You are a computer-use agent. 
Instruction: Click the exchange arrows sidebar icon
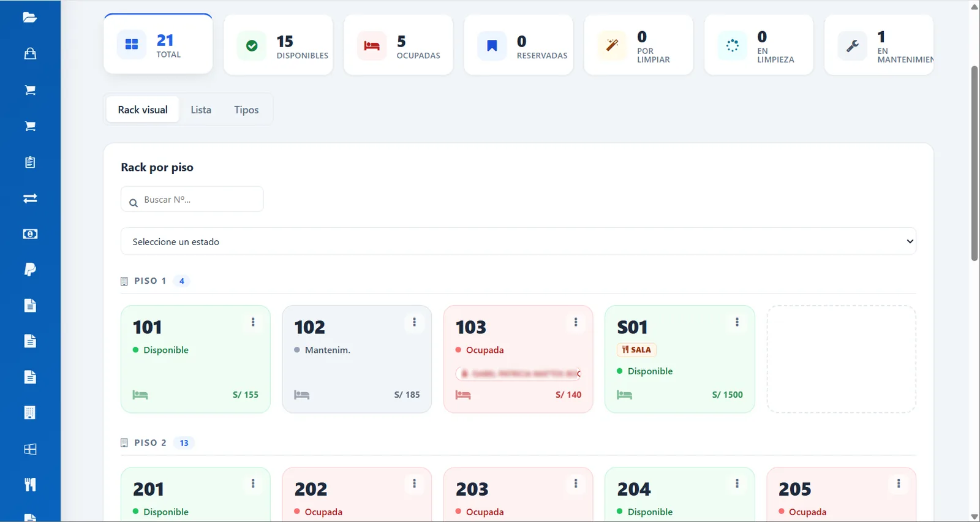(30, 198)
